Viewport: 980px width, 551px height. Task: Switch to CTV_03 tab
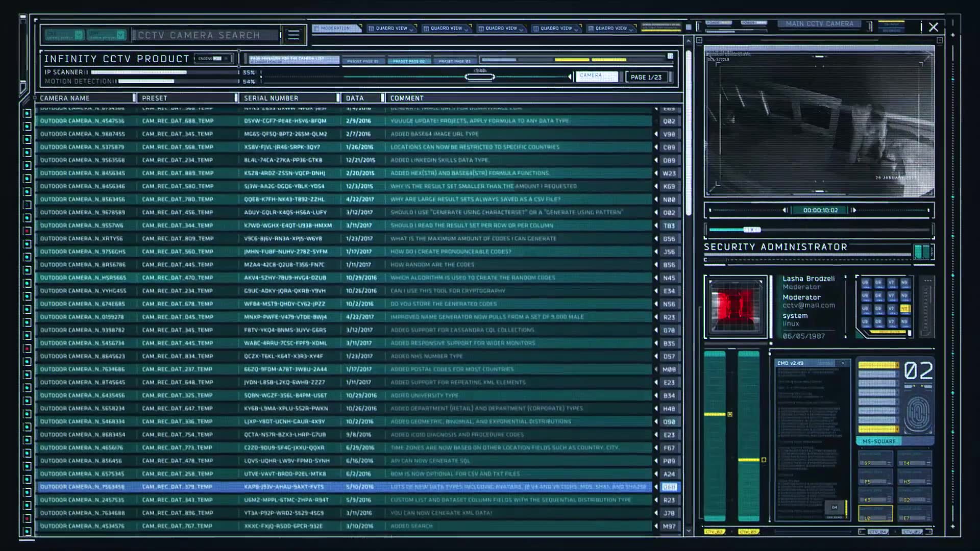(x=749, y=532)
